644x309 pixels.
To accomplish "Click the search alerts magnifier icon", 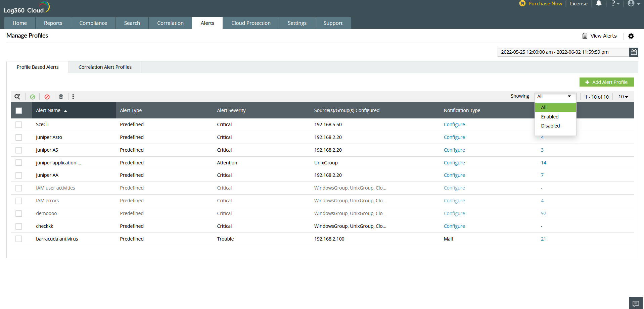I will tap(17, 97).
